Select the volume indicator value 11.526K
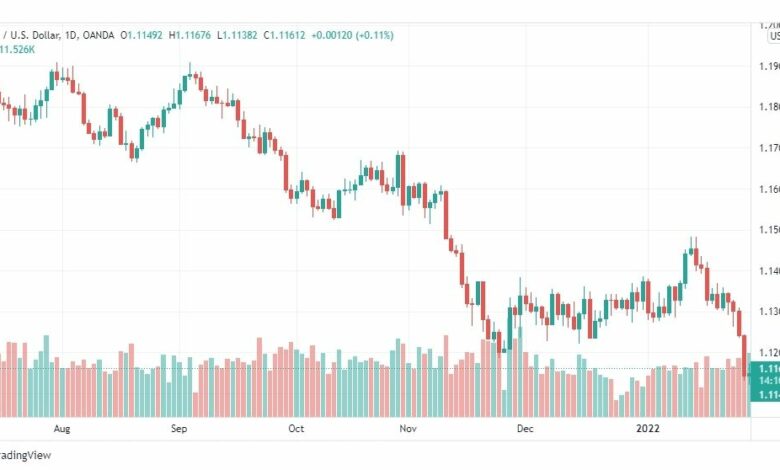780x470 pixels. (x=17, y=50)
